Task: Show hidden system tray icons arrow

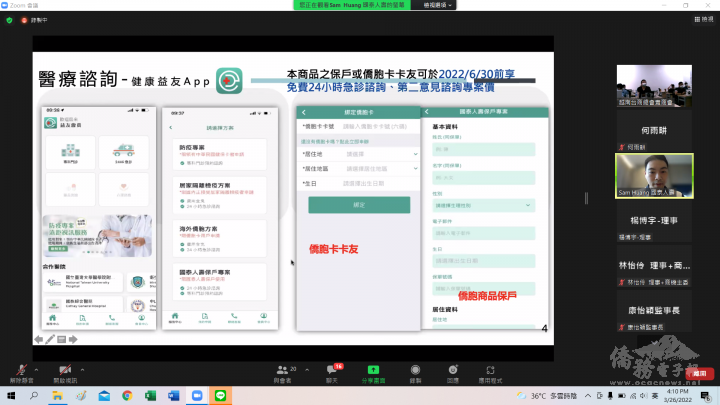Action: [x=588, y=396]
